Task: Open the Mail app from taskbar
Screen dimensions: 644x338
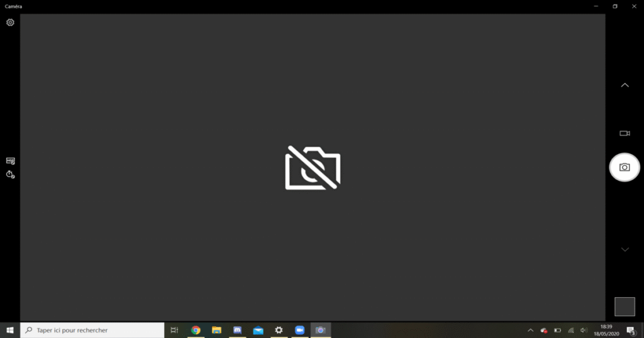Action: (x=258, y=330)
